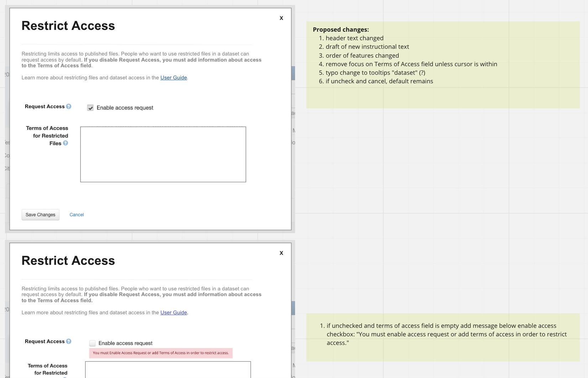The height and width of the screenshot is (378, 588).
Task: Select note line about typo change to tooltips
Action: pos(376,73)
